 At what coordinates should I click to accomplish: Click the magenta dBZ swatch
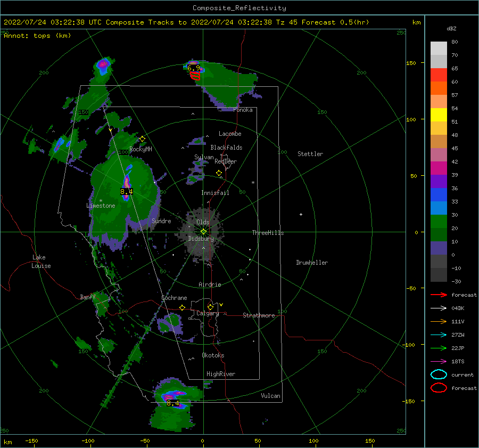[x=439, y=168]
